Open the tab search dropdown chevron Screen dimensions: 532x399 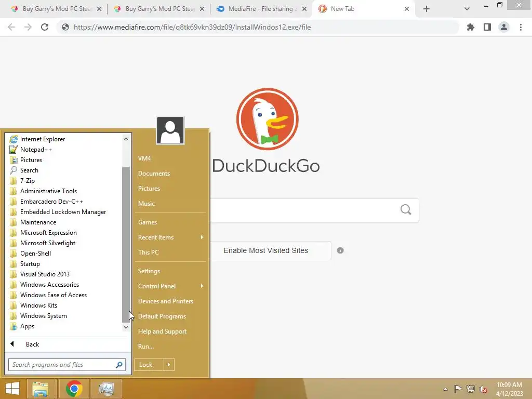point(467,9)
